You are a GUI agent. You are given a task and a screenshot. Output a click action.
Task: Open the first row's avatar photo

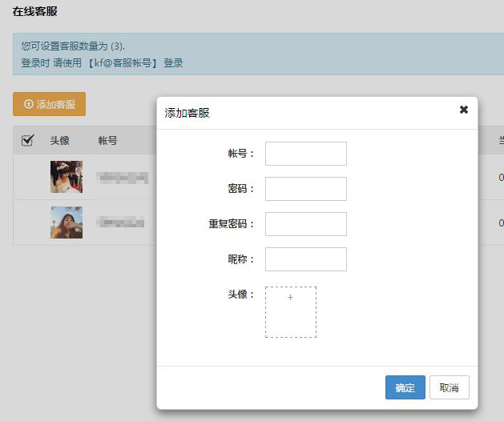(67, 177)
